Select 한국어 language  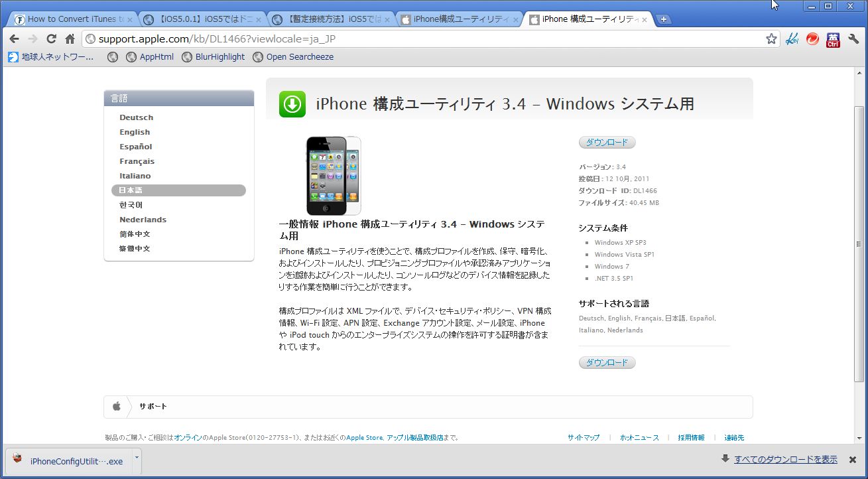pos(131,205)
